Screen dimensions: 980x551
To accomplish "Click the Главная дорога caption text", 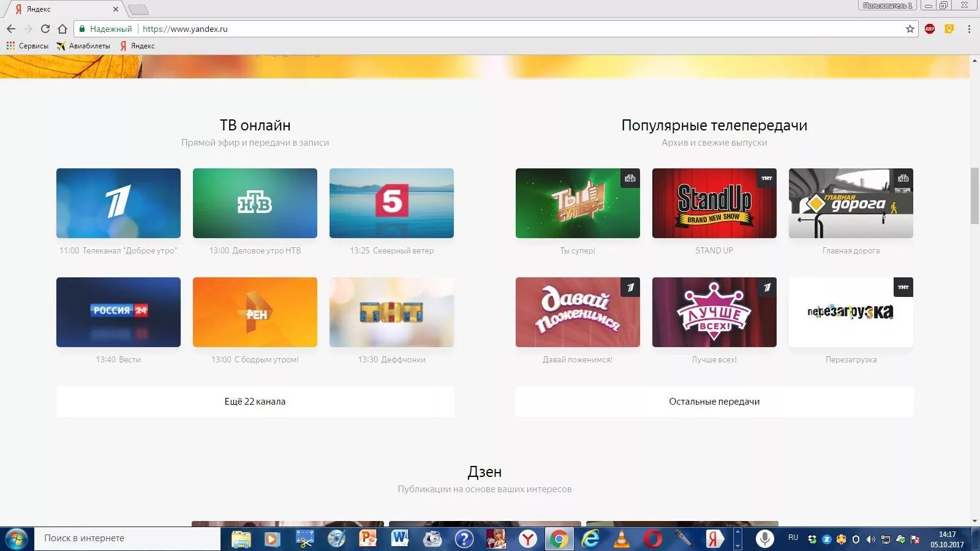I will (x=851, y=250).
